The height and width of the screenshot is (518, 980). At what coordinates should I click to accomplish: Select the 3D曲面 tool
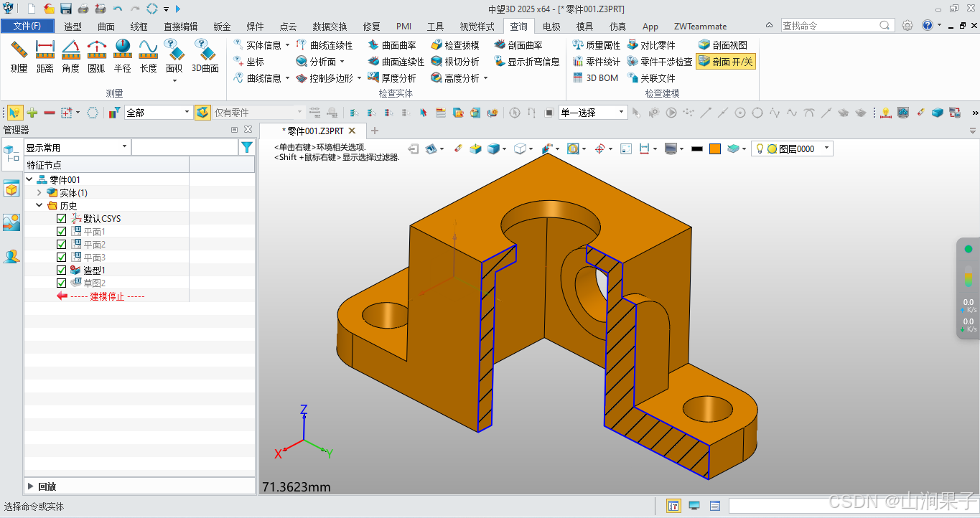[x=205, y=57]
